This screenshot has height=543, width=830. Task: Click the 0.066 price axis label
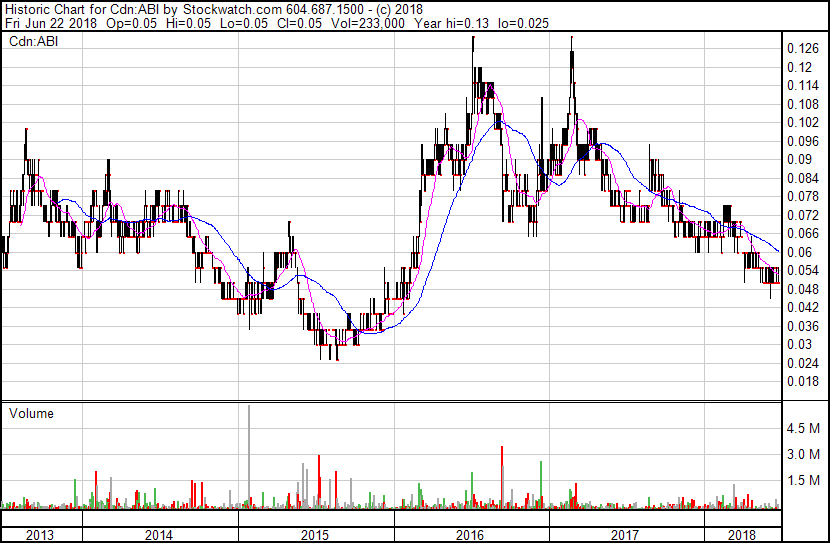click(802, 233)
